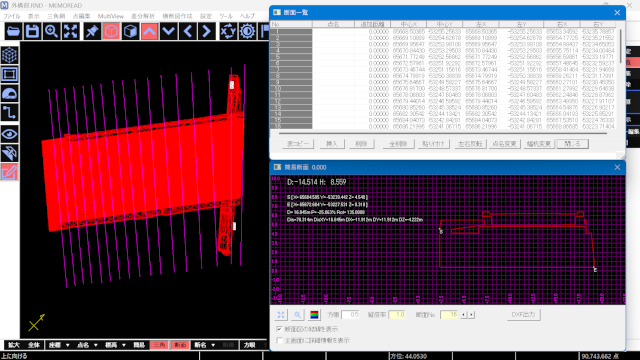Expand the 標高 dropdown in bottom bar
This screenshot has width=640, height=360.
(x=115, y=345)
